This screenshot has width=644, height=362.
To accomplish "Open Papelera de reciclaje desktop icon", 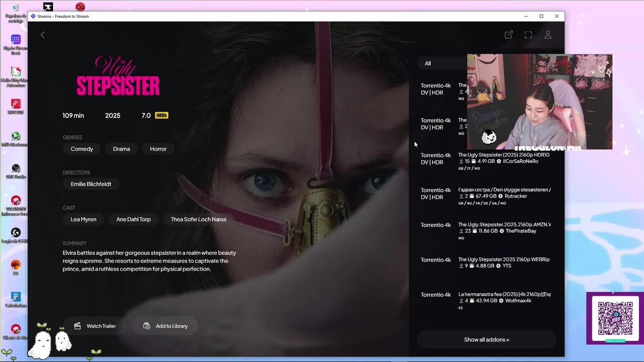I will click(16, 13).
